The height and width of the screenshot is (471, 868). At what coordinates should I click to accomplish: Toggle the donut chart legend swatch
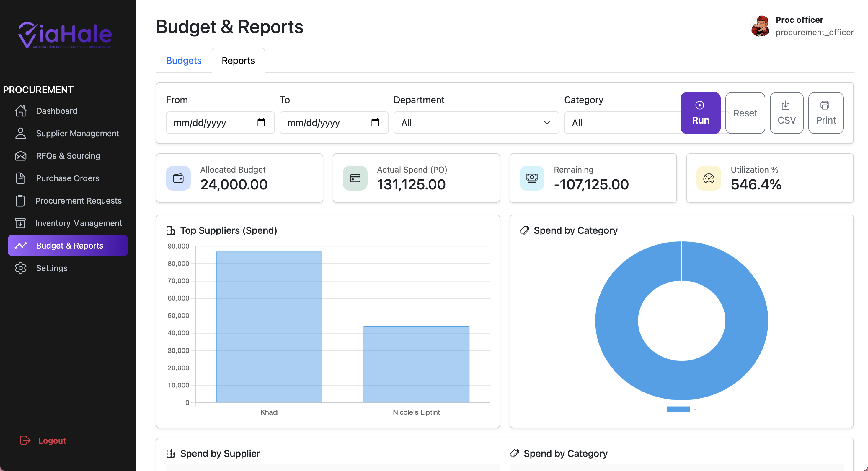pyautogui.click(x=678, y=409)
